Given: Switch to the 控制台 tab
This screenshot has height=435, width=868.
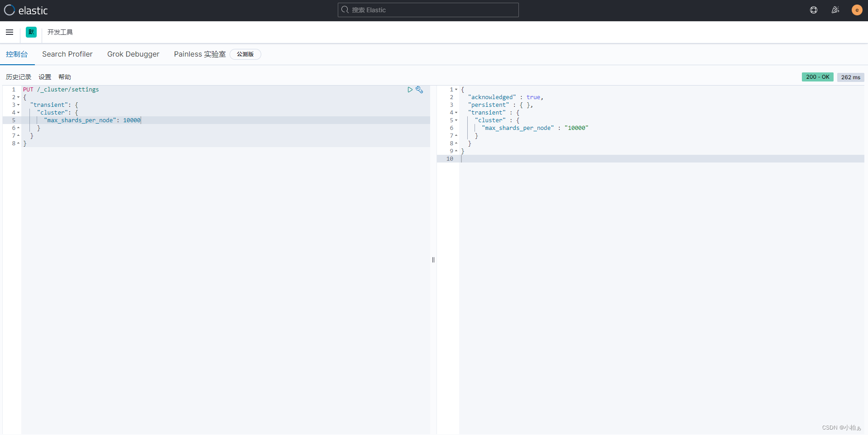Looking at the screenshot, I should point(17,54).
